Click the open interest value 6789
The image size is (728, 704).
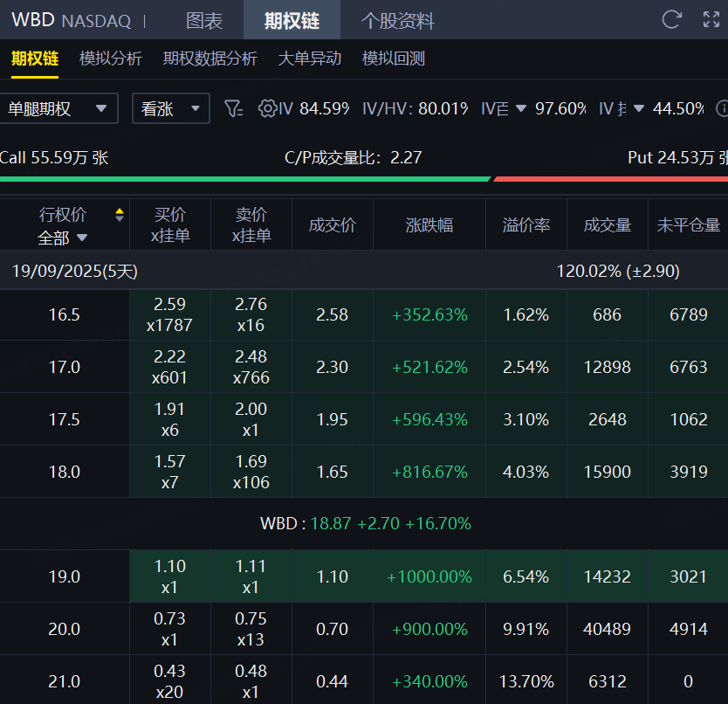689,314
